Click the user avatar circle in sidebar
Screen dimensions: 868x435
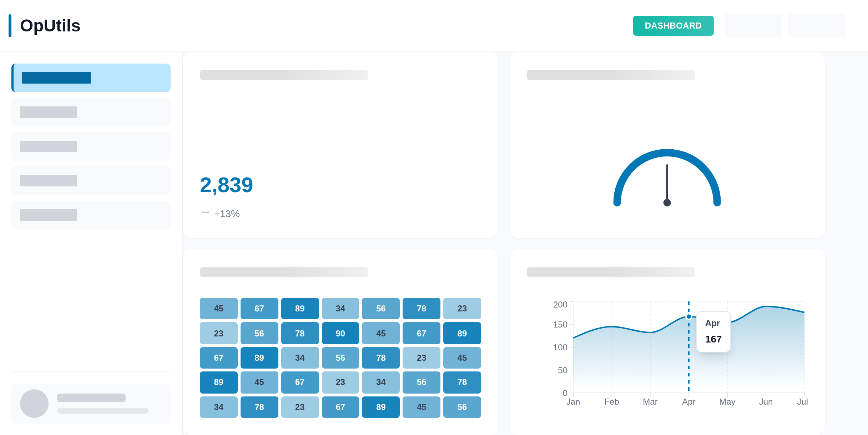tap(34, 404)
